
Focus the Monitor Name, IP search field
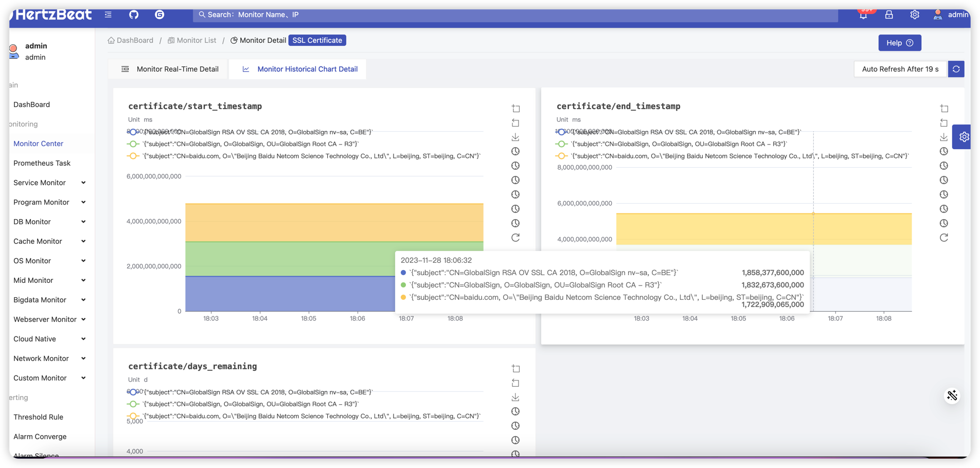[x=515, y=15]
